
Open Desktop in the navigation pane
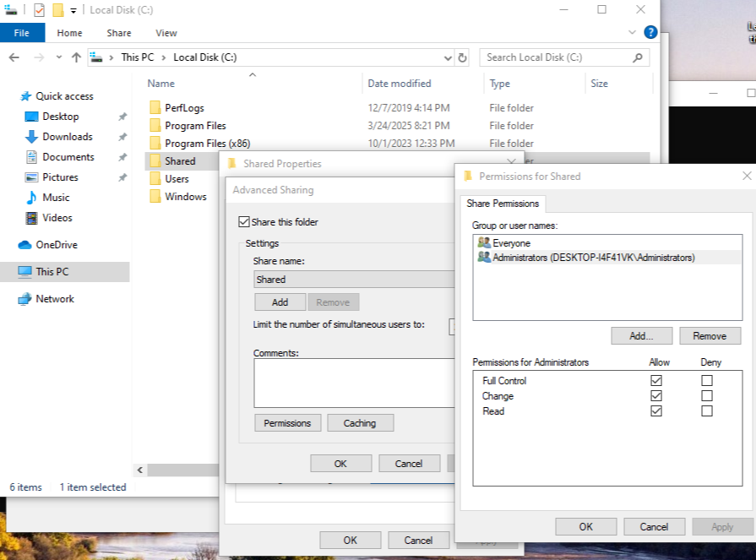point(60,117)
